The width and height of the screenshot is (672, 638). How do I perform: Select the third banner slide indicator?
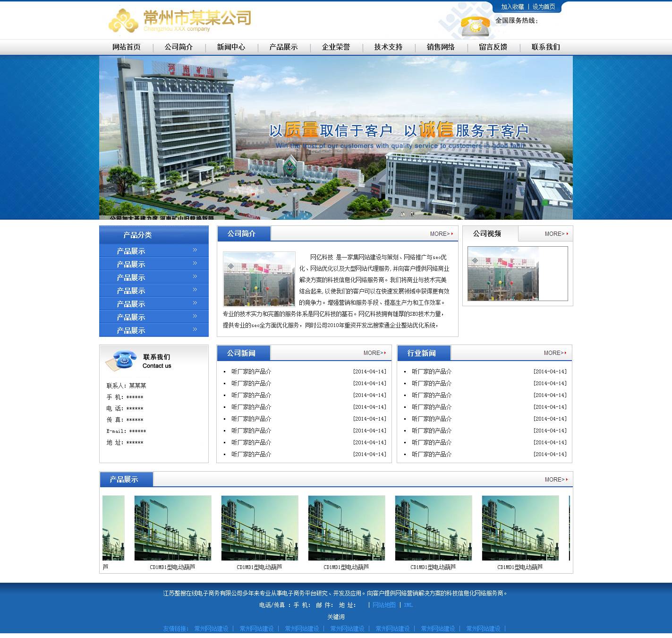555,203
